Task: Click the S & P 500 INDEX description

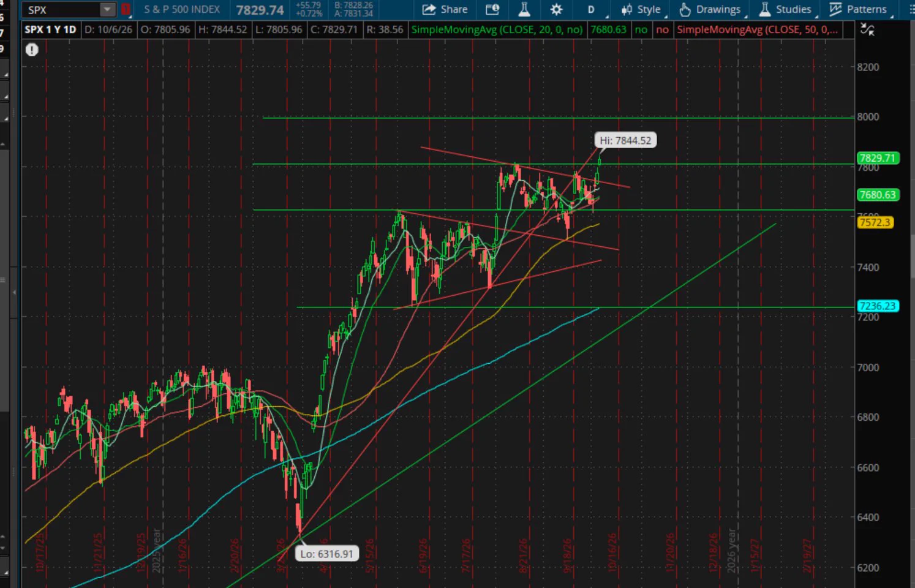Action: (x=182, y=9)
